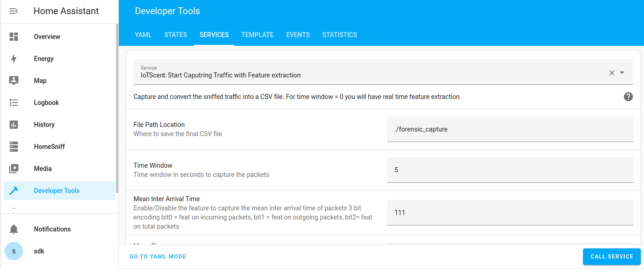Open the History chart icon
Screen dimensions: 644x269
[14, 125]
